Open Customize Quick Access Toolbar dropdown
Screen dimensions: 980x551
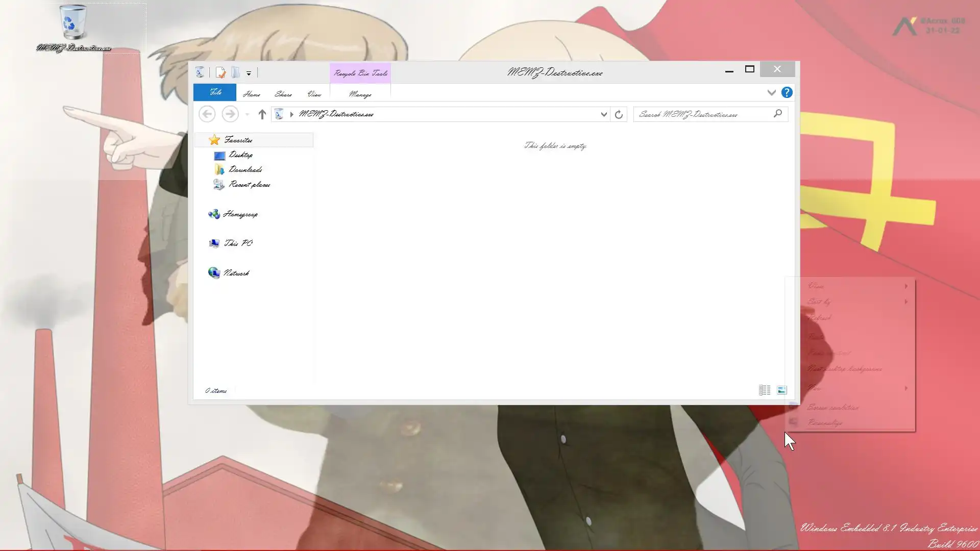[249, 73]
